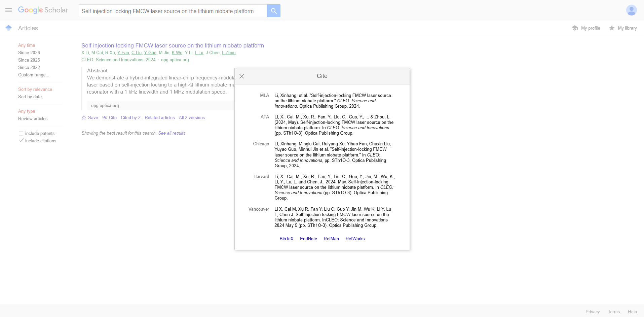Open author C Liu profile
The width and height of the screenshot is (644, 317).
137,52
